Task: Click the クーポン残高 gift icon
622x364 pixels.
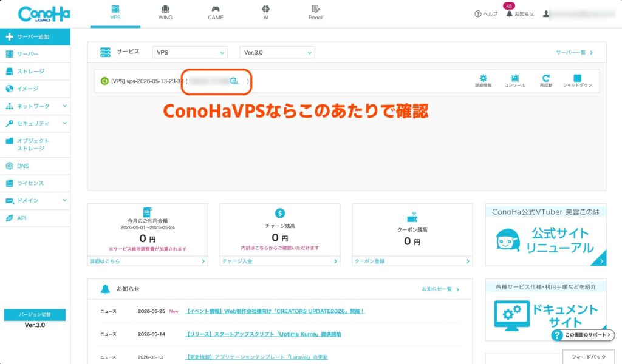Action: [412, 217]
